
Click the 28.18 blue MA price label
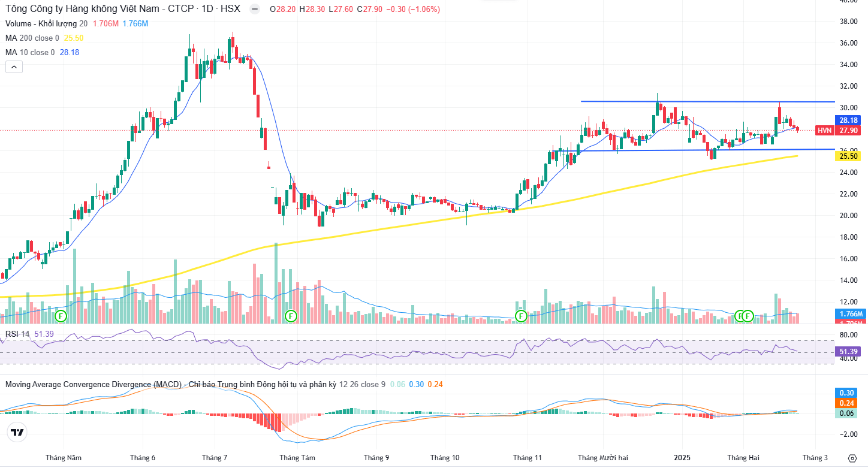click(x=849, y=120)
